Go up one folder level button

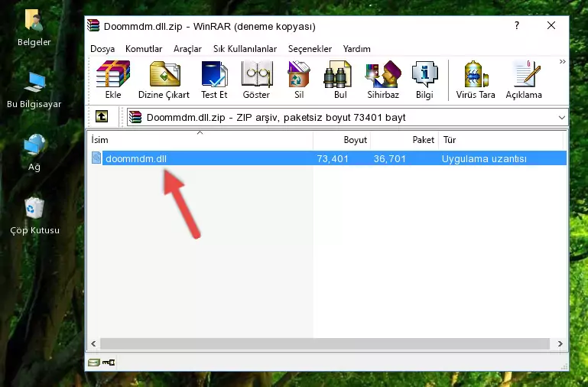click(102, 116)
